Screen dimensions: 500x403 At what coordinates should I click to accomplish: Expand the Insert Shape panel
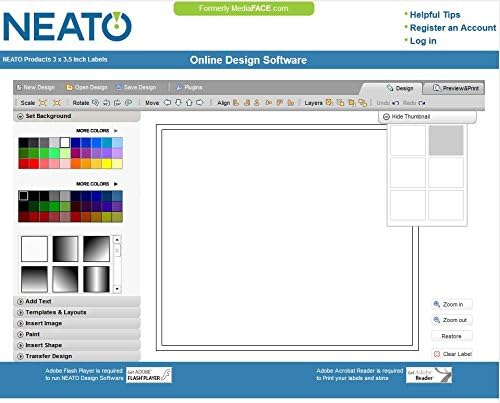(x=77, y=345)
